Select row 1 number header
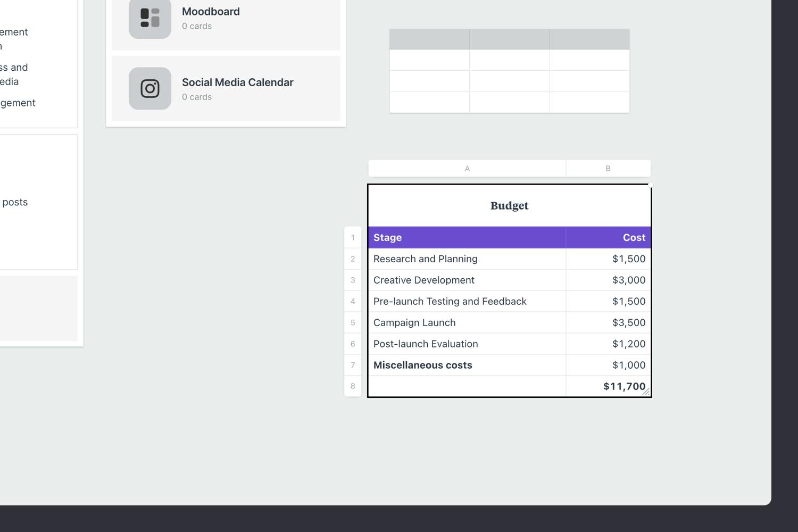Image resolution: width=798 pixels, height=532 pixels. pos(353,238)
